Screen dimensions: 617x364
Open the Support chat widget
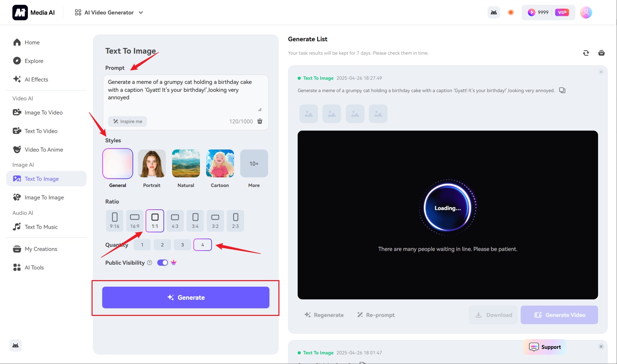[545, 347]
